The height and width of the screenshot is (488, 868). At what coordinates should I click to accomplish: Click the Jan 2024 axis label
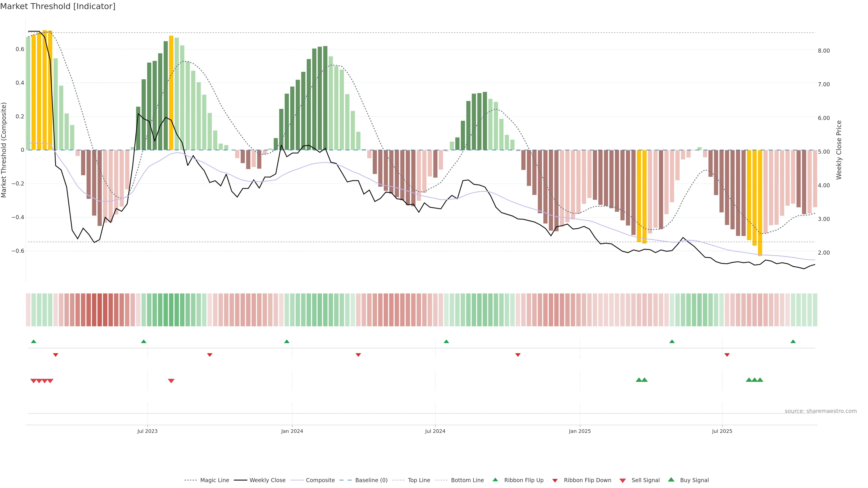coord(292,431)
